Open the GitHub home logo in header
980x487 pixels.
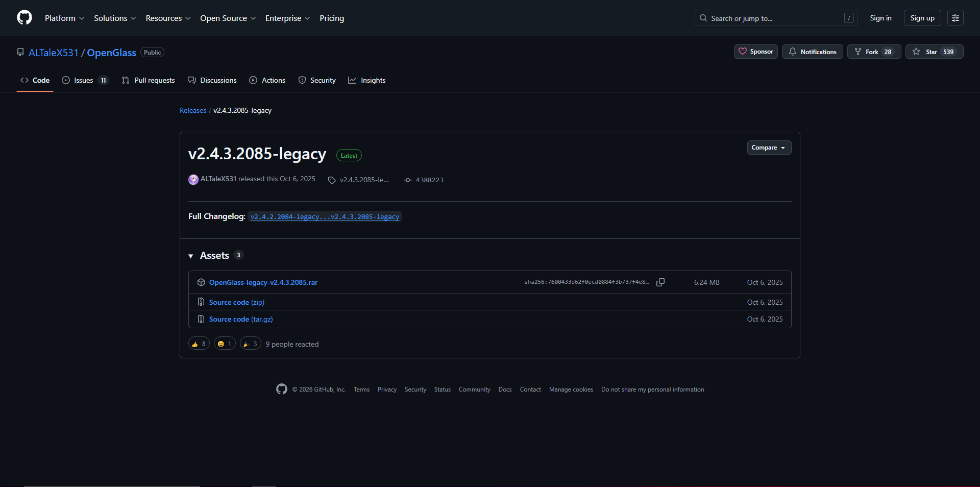point(24,18)
